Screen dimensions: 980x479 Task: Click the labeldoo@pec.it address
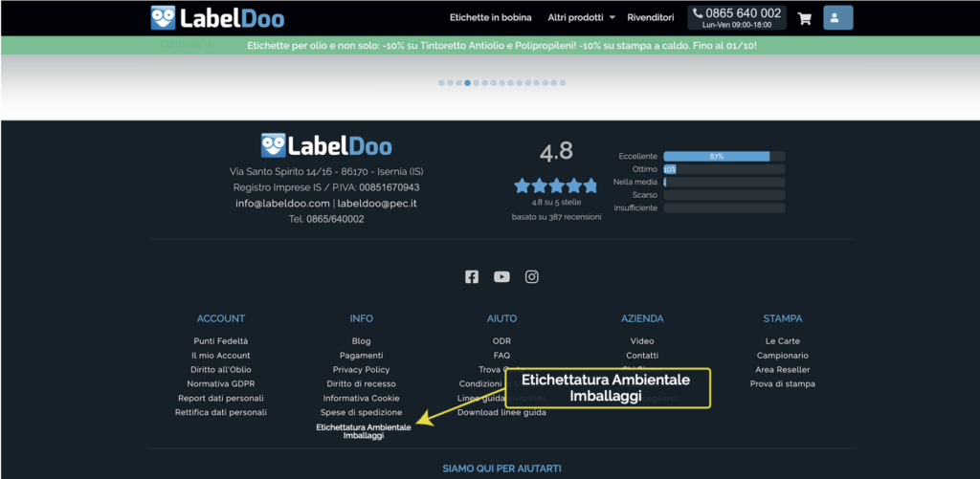377,203
